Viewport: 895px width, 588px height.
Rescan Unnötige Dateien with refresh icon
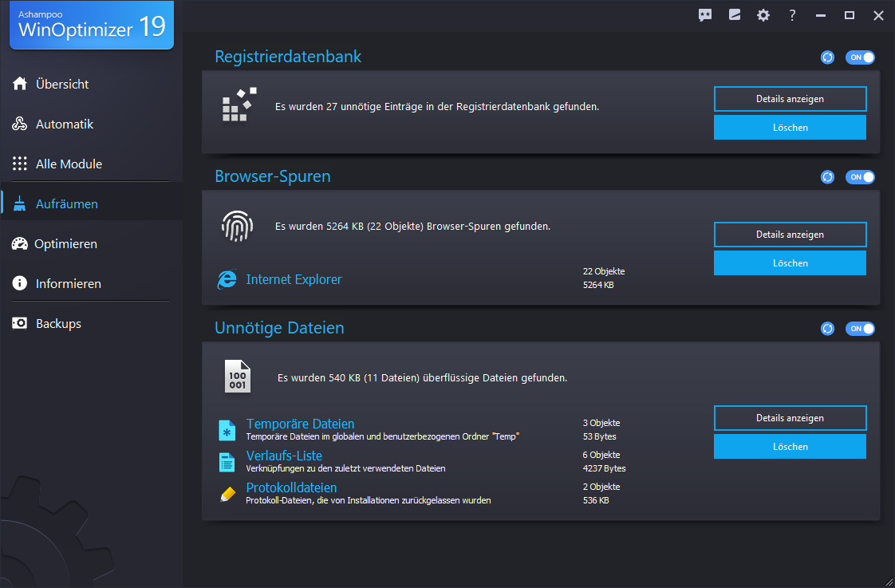point(828,328)
